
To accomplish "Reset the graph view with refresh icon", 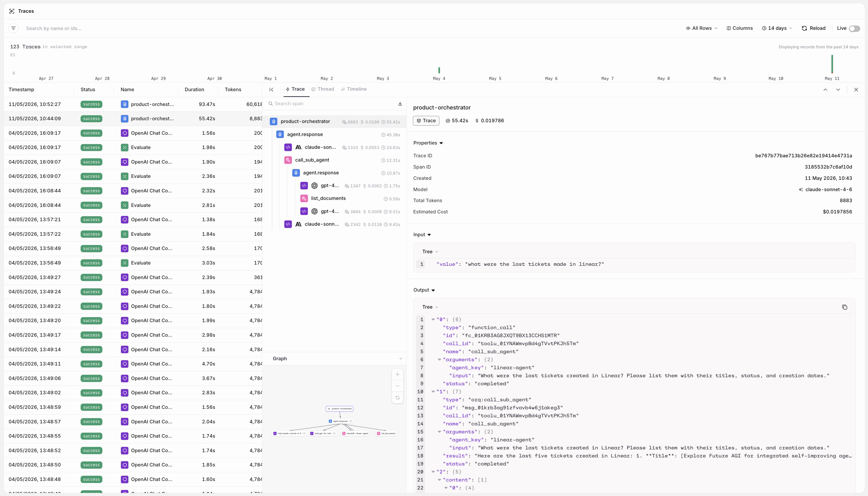I will click(397, 398).
